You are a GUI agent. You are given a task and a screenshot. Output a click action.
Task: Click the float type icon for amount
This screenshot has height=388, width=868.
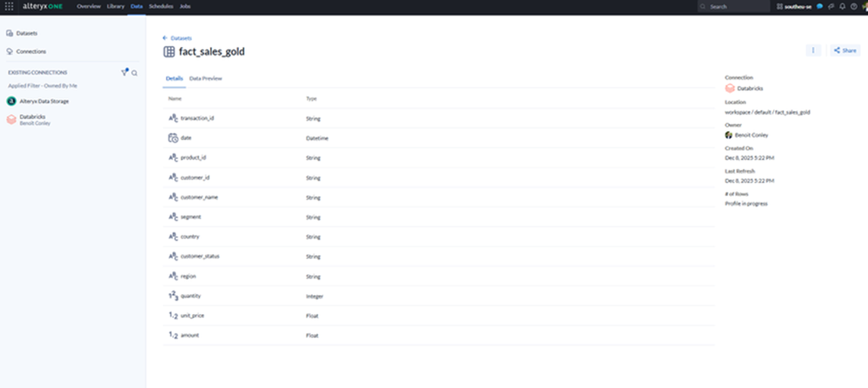(x=173, y=335)
